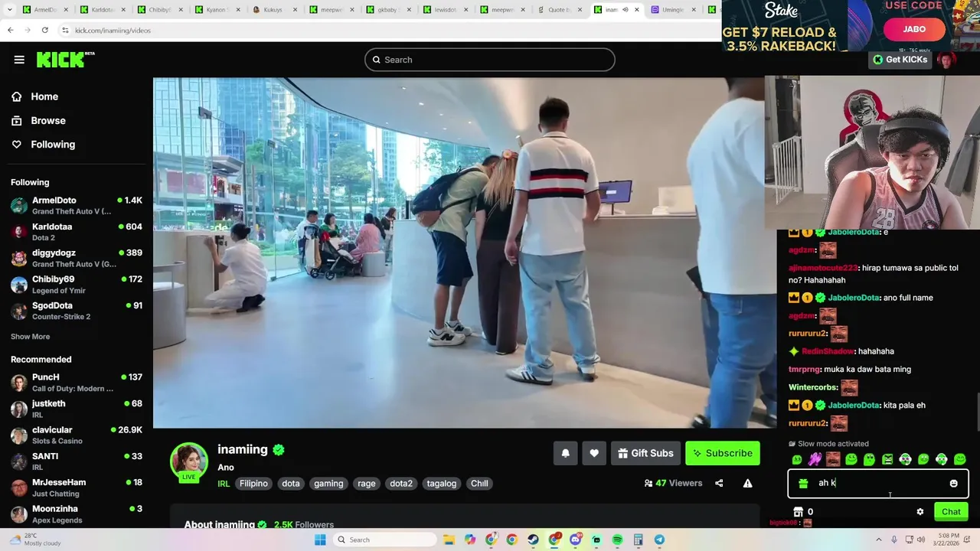Open File Explorer from the taskbar
Image resolution: width=980 pixels, height=551 pixels.
pos(449,540)
